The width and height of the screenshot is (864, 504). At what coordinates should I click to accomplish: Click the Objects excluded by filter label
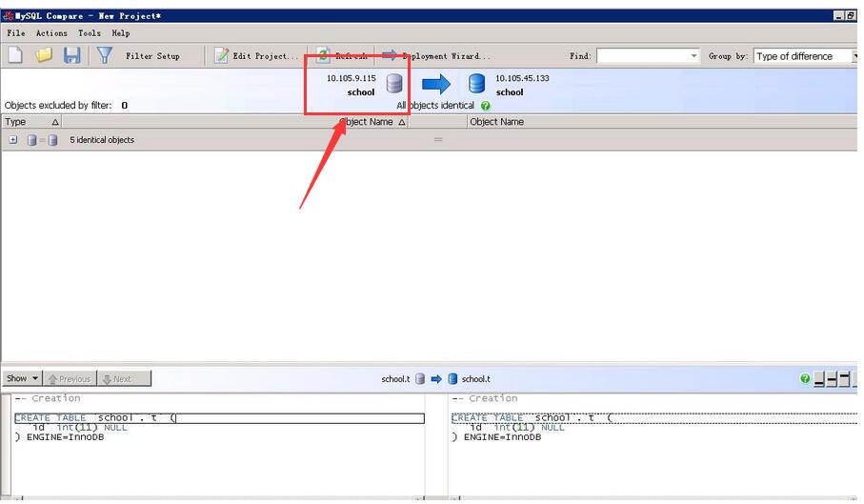[x=58, y=105]
